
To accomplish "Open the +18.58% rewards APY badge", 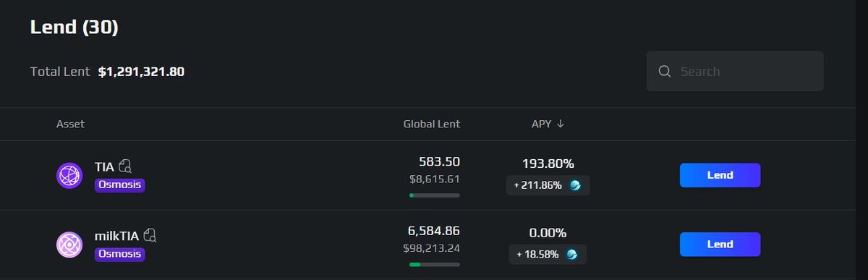I will (546, 255).
